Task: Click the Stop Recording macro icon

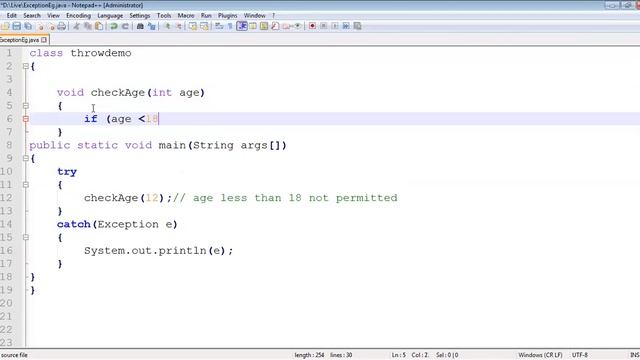Action: coord(323,26)
